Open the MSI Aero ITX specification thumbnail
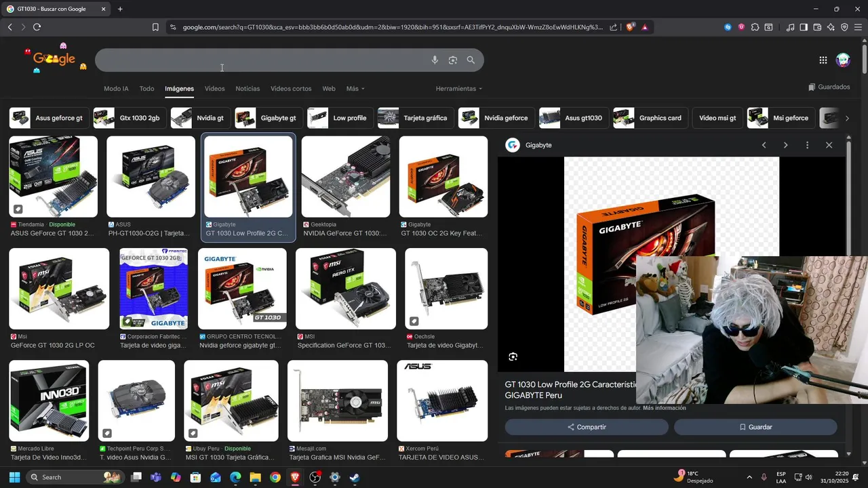868x488 pixels. (346, 289)
